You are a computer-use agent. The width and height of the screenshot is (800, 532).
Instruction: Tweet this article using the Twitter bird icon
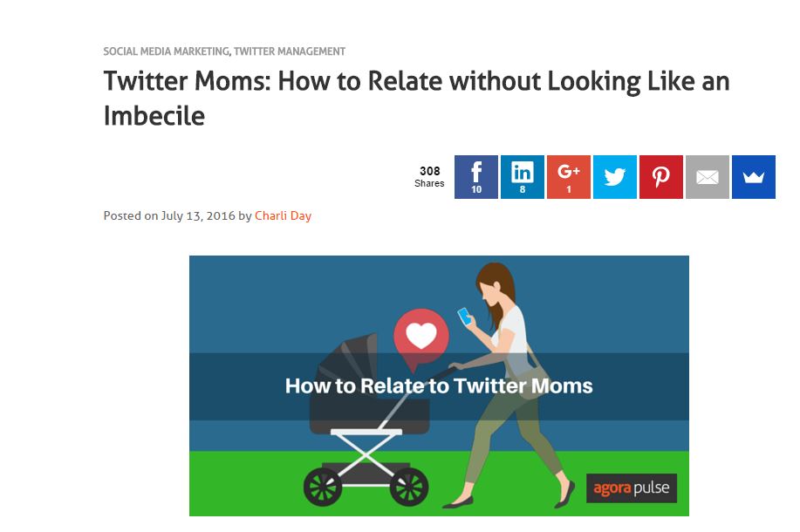(615, 177)
